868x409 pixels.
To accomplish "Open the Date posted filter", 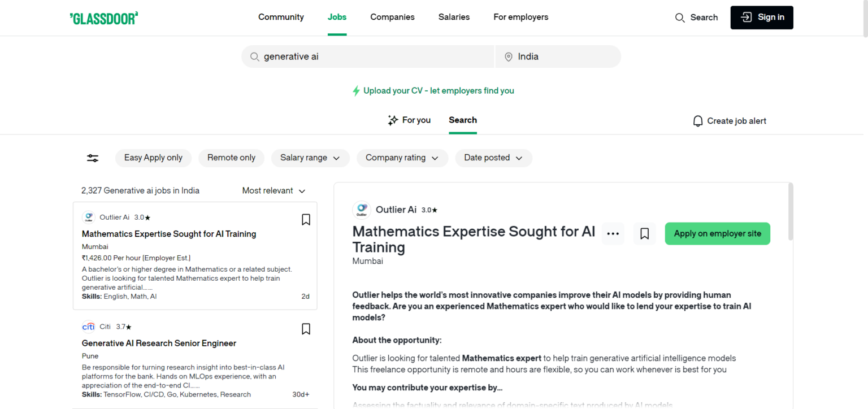I will [493, 158].
